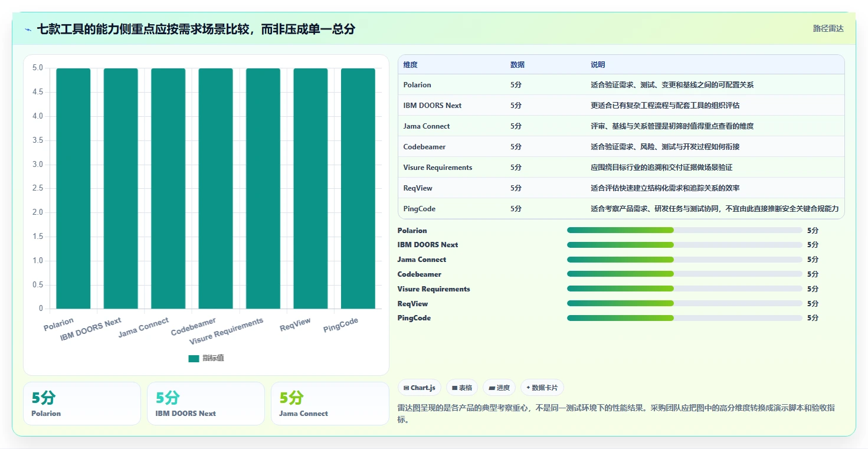Open the IBM DOORS Next 5分 data card
This screenshot has width=868, height=449.
[x=206, y=404]
